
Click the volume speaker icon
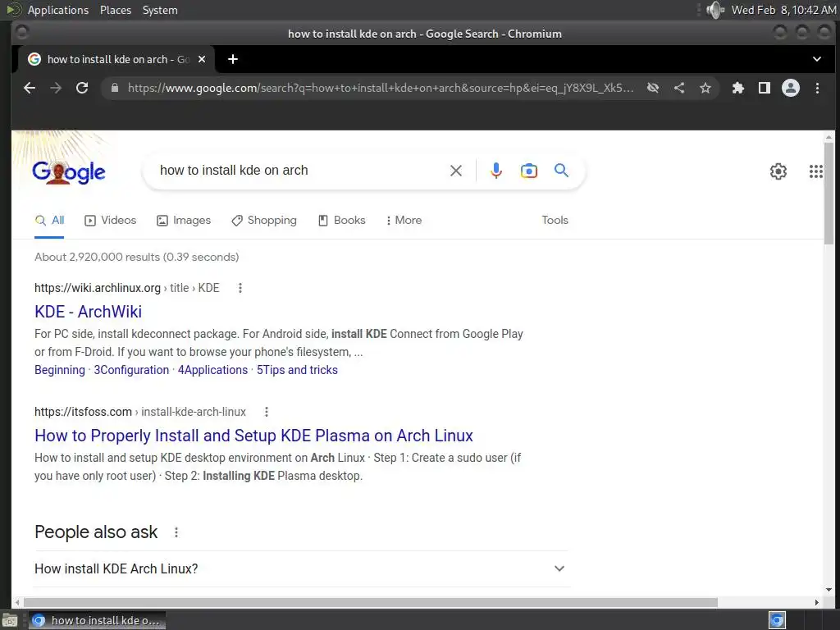pos(714,10)
